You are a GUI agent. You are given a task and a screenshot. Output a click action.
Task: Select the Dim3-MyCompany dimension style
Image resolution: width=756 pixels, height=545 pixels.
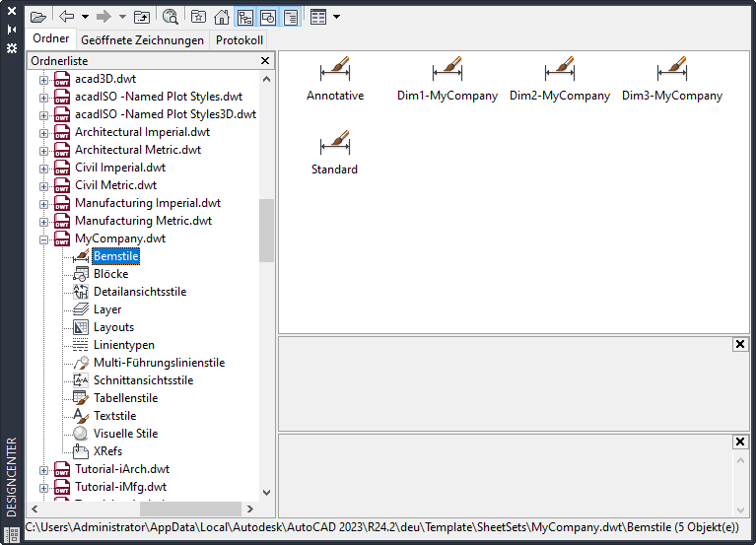click(672, 80)
